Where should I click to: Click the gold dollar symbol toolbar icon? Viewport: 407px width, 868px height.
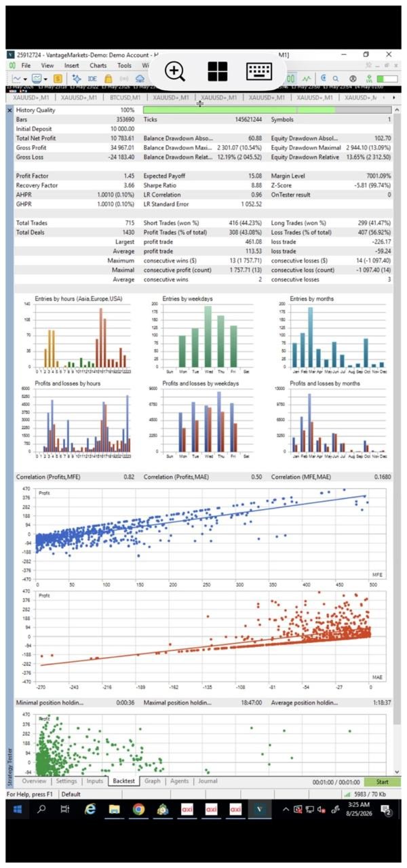coord(58,79)
